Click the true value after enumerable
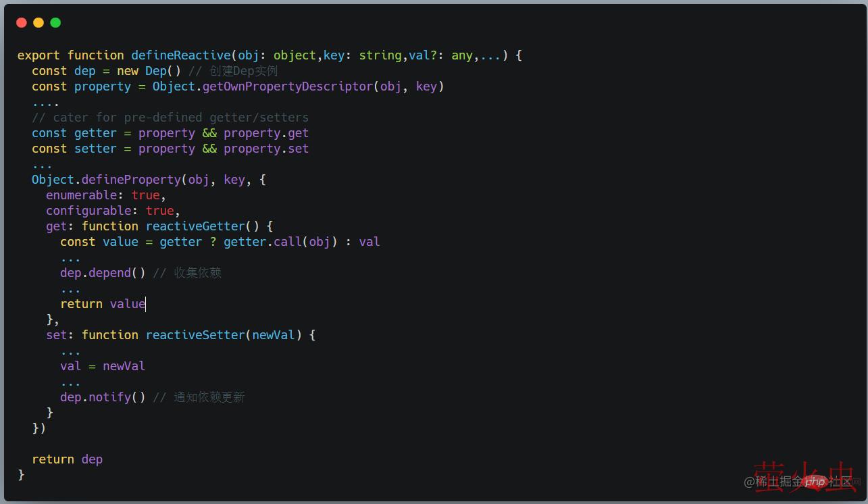The height and width of the screenshot is (504, 868). [x=145, y=195]
